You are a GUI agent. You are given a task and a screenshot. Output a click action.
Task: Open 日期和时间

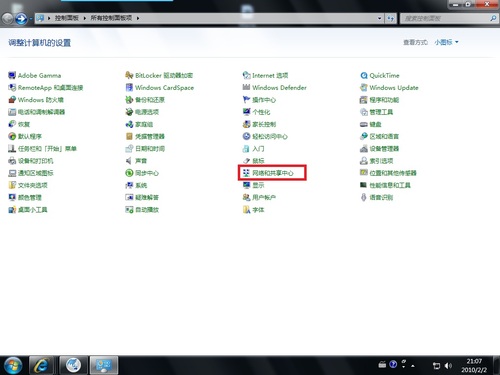click(145, 149)
